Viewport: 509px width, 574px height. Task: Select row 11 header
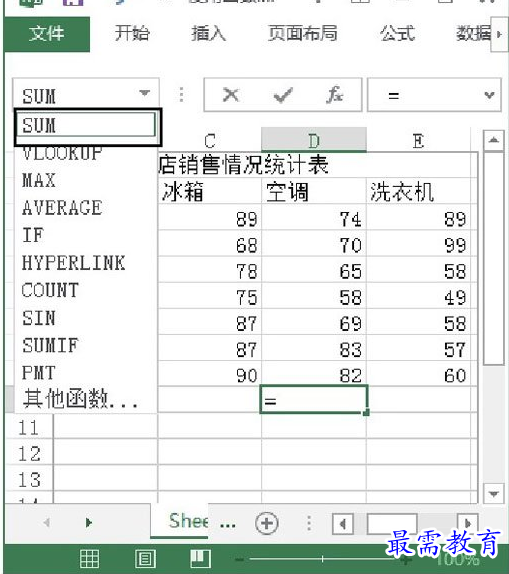pyautogui.click(x=29, y=427)
